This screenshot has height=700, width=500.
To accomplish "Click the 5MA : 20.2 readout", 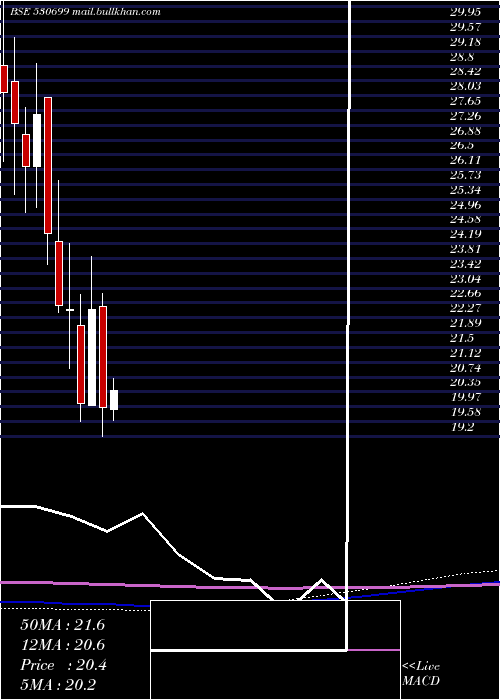I will click(58, 684).
